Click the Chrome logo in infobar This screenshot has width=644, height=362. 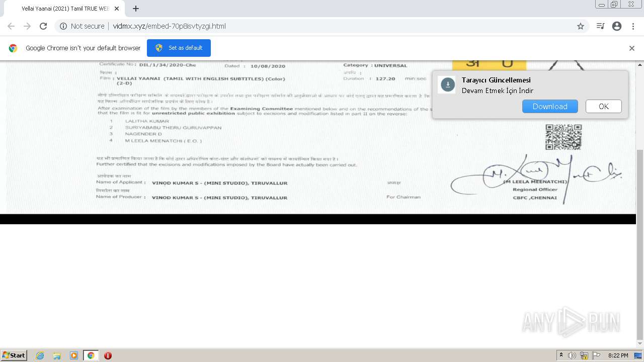(x=13, y=48)
